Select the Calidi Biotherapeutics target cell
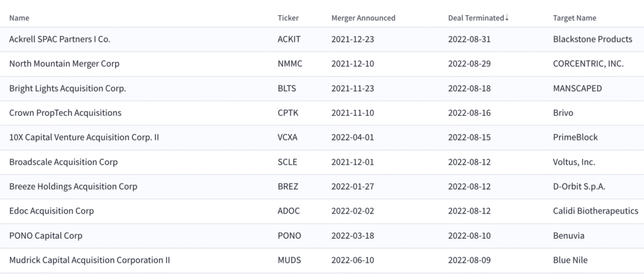The image size is (644, 274). (x=596, y=211)
